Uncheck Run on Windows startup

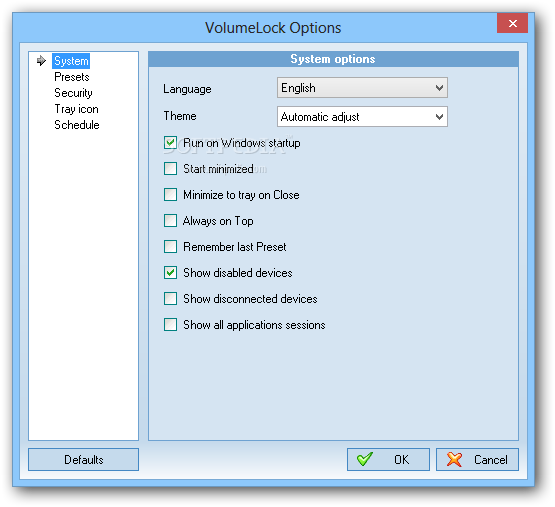click(x=170, y=143)
